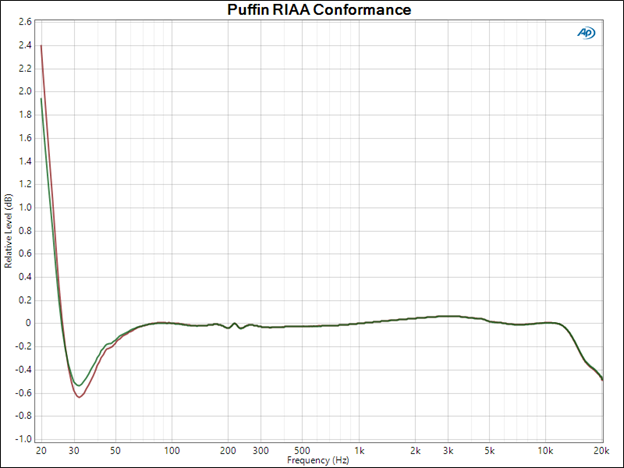
Task: Select the 300 Hz frequency tick label
Action: pyautogui.click(x=261, y=451)
